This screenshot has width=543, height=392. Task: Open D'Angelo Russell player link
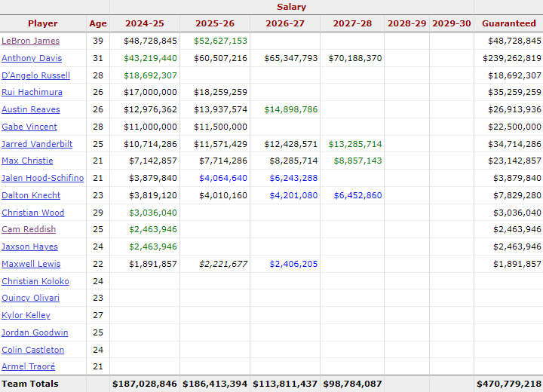pos(35,75)
